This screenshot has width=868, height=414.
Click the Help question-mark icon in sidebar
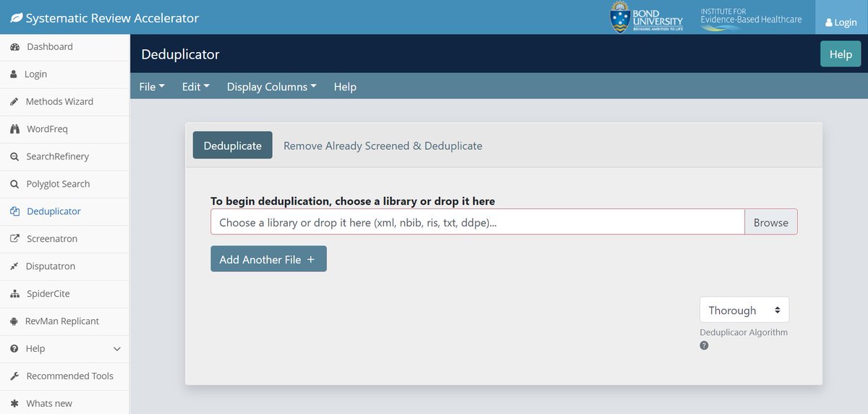(14, 349)
